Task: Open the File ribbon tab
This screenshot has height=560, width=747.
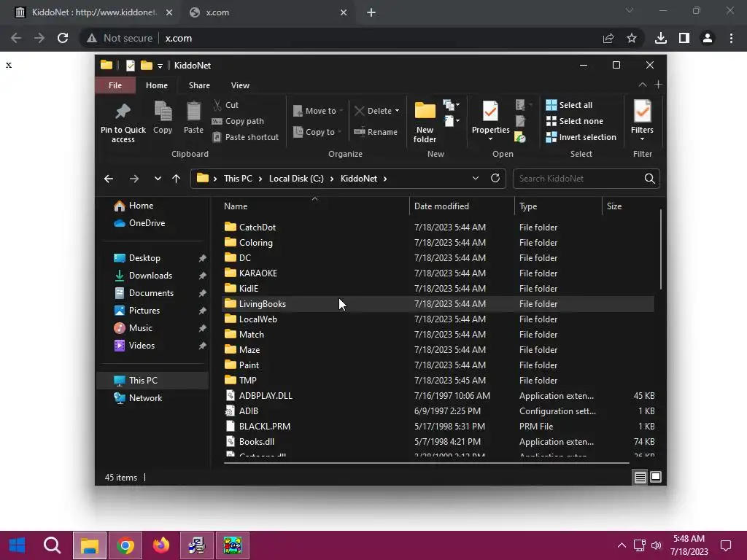Action: pos(115,85)
